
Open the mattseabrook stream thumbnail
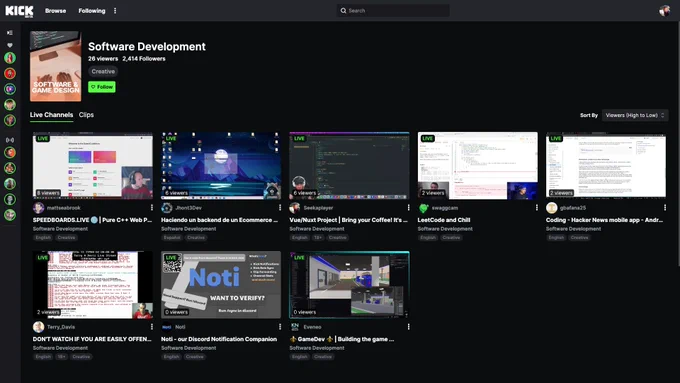(93, 166)
